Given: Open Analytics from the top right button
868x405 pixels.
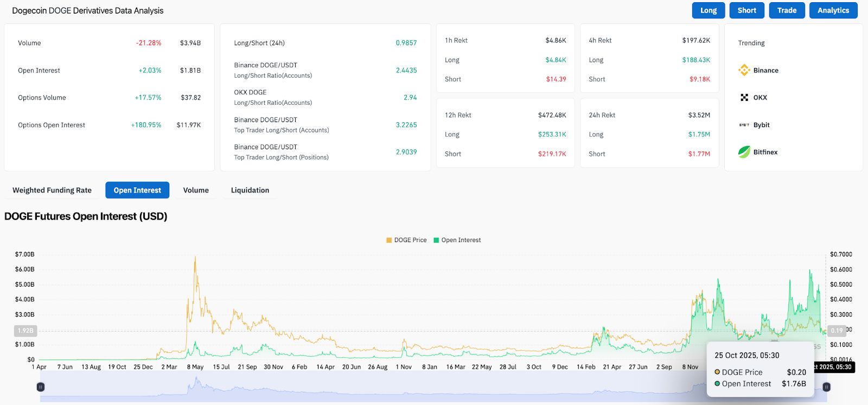Looking at the screenshot, I should click(x=833, y=10).
